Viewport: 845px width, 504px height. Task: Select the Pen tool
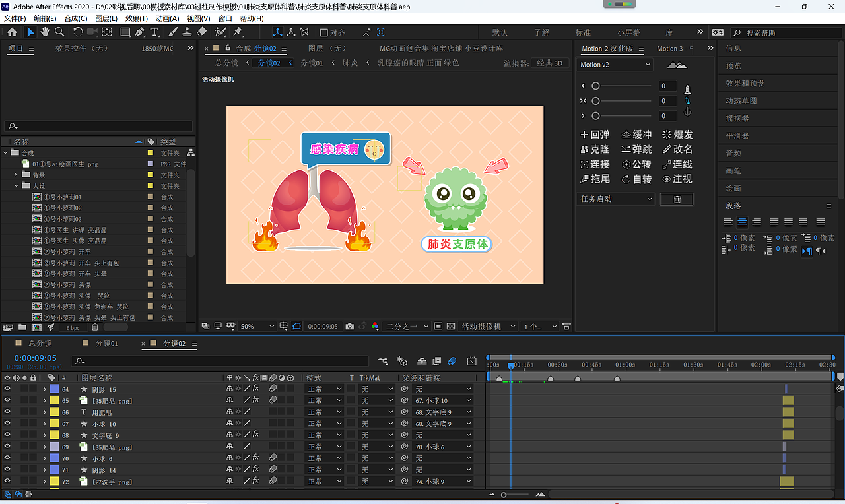[140, 32]
